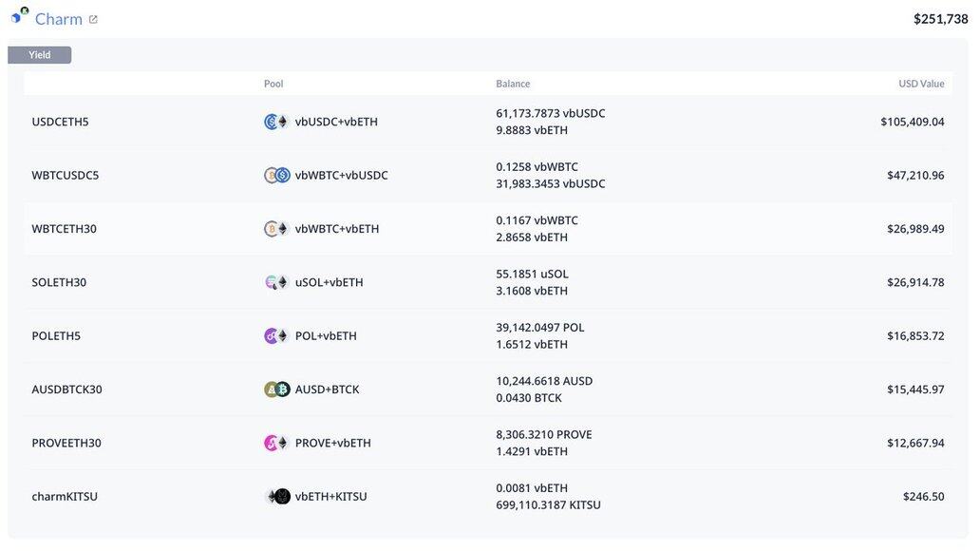Click the $251,738 total value
Viewport: 980px width, 551px height.
tap(940, 19)
